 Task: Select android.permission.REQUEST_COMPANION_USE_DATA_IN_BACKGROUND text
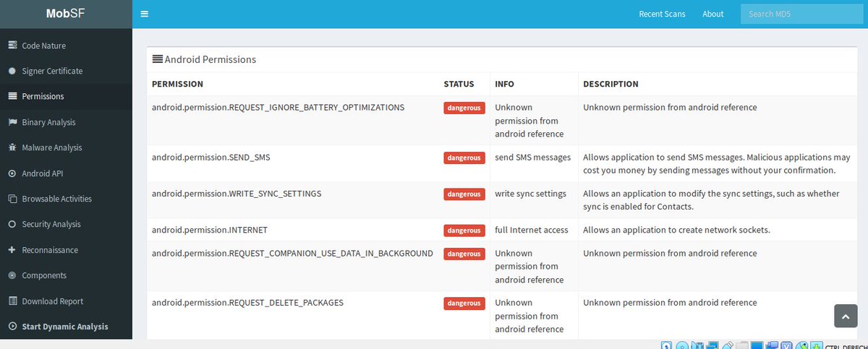(x=292, y=253)
